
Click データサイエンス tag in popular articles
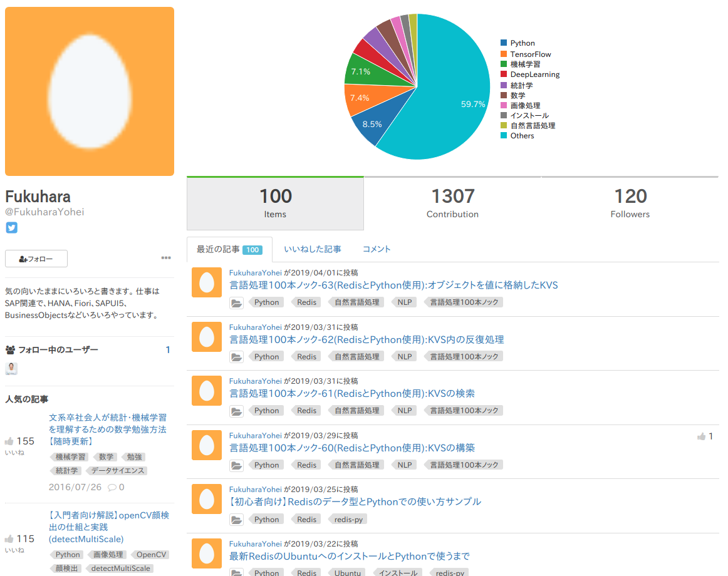tap(117, 471)
